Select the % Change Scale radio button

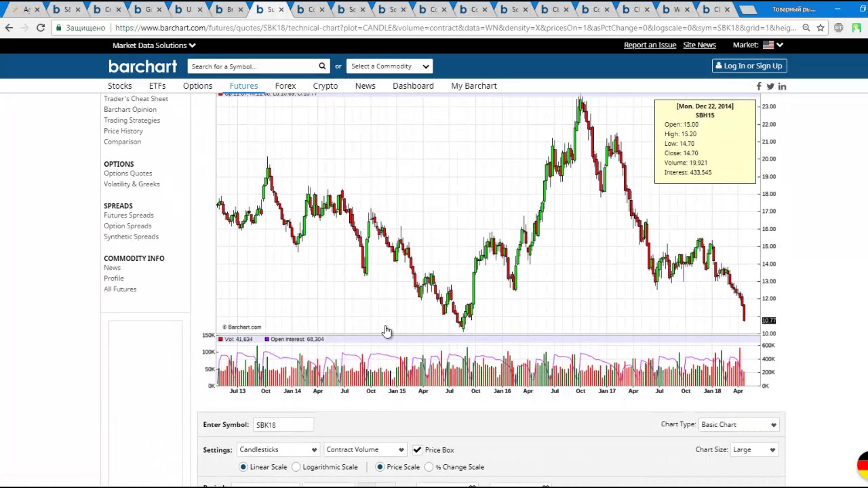coord(429,467)
